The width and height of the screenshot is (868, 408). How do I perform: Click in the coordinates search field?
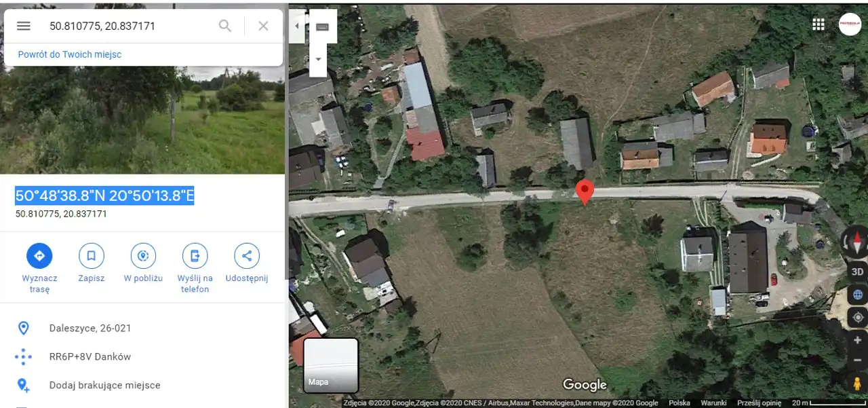[129, 26]
